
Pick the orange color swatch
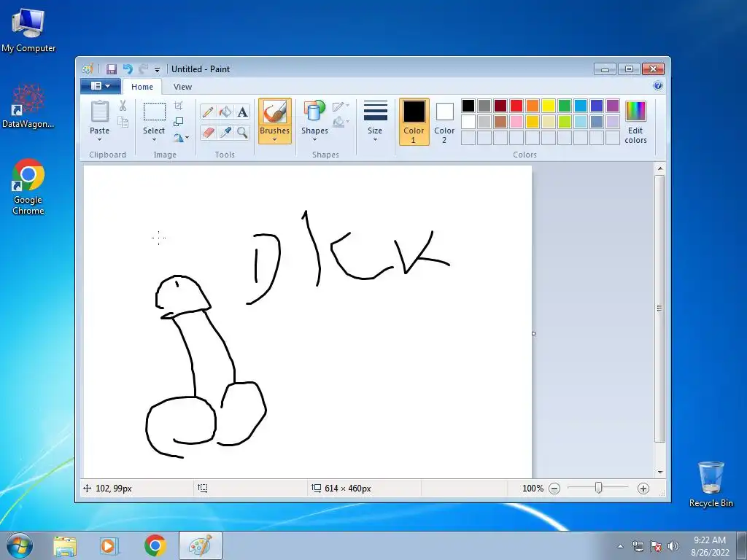tap(533, 106)
